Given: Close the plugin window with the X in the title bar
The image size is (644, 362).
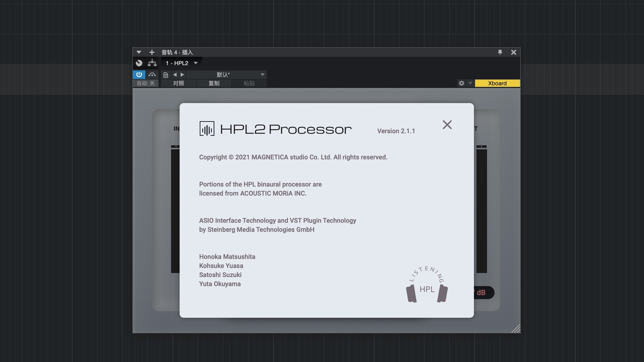Looking at the screenshot, I should [514, 52].
